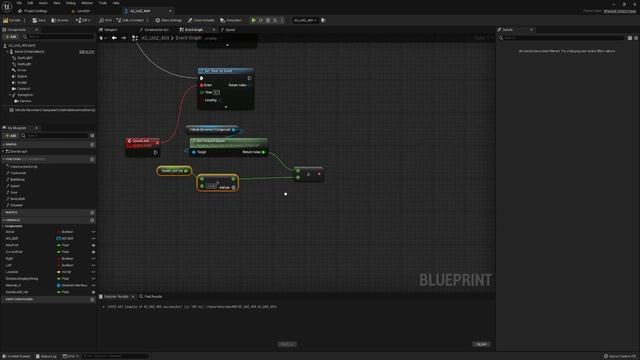Click the graph overview grid icon
640x360 pixels.
(135, 38)
